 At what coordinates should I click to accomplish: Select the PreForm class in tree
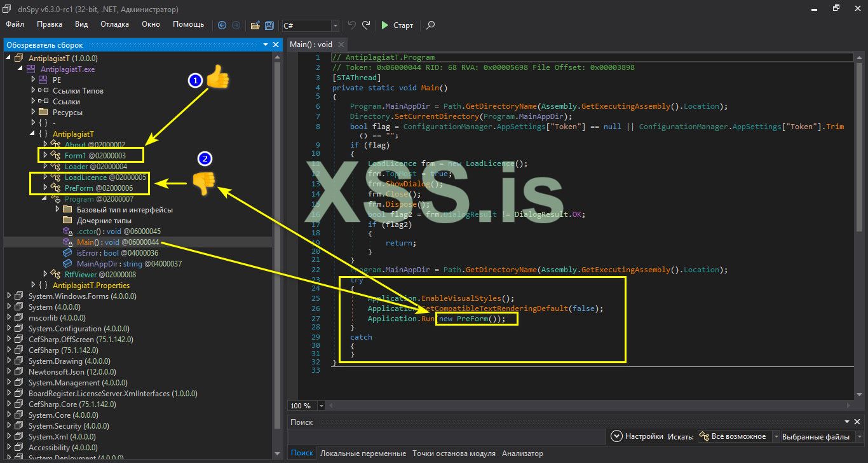pos(79,188)
